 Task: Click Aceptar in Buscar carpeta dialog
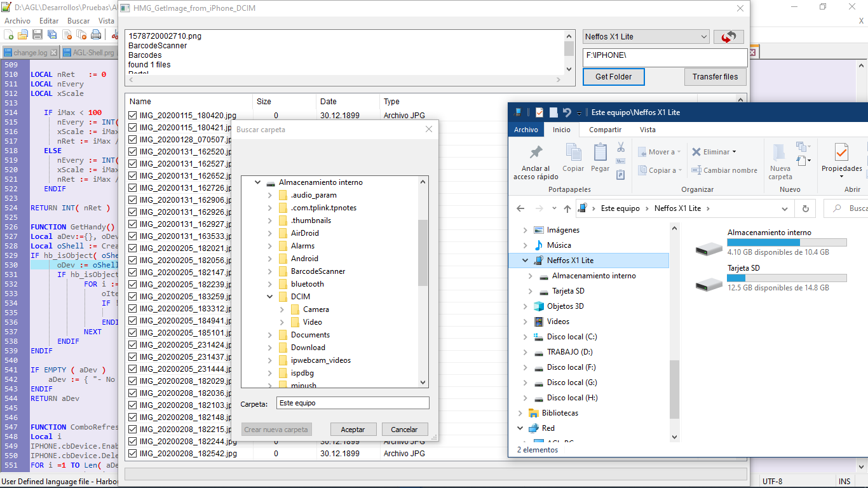pos(353,430)
